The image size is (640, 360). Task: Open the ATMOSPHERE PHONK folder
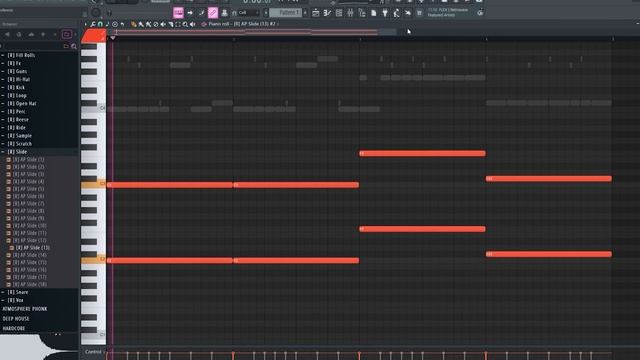tap(24, 309)
